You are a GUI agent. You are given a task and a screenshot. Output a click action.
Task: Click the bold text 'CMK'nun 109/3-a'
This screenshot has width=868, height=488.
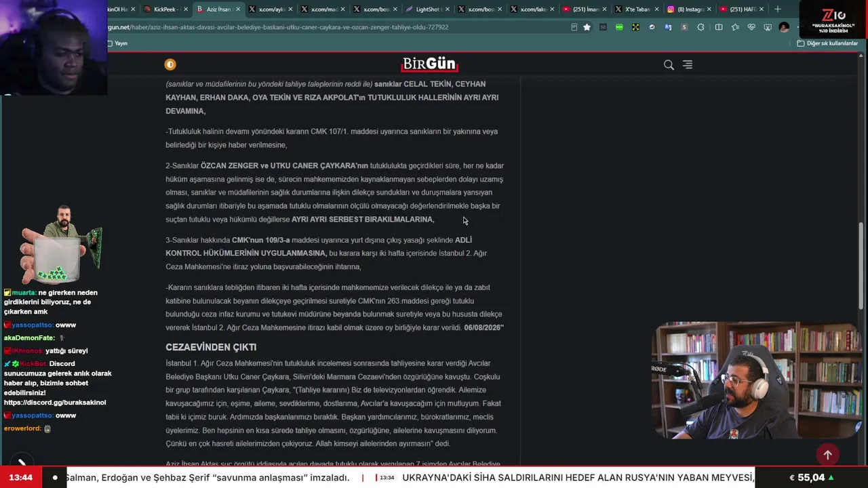click(260, 240)
